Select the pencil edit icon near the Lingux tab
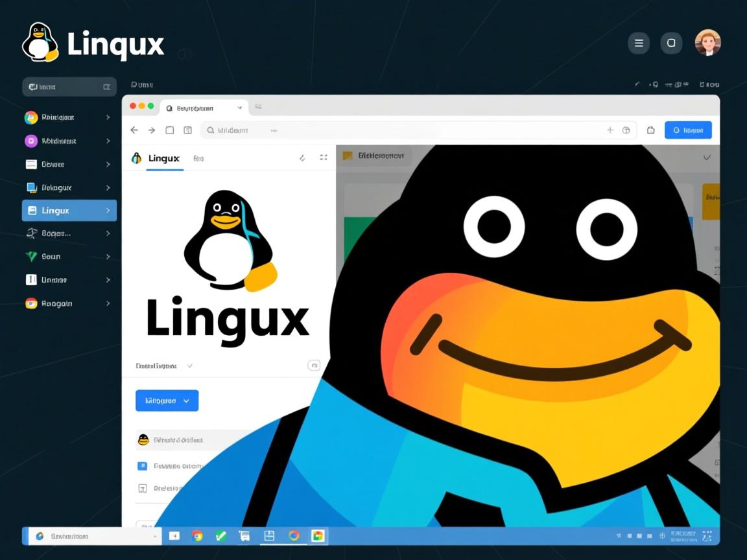 (x=302, y=157)
